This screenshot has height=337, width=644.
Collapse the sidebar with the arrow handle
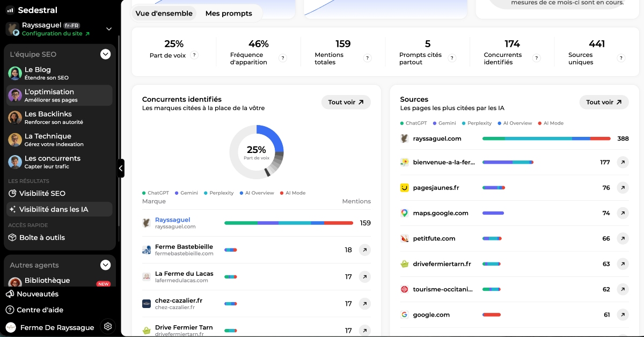coord(121,168)
